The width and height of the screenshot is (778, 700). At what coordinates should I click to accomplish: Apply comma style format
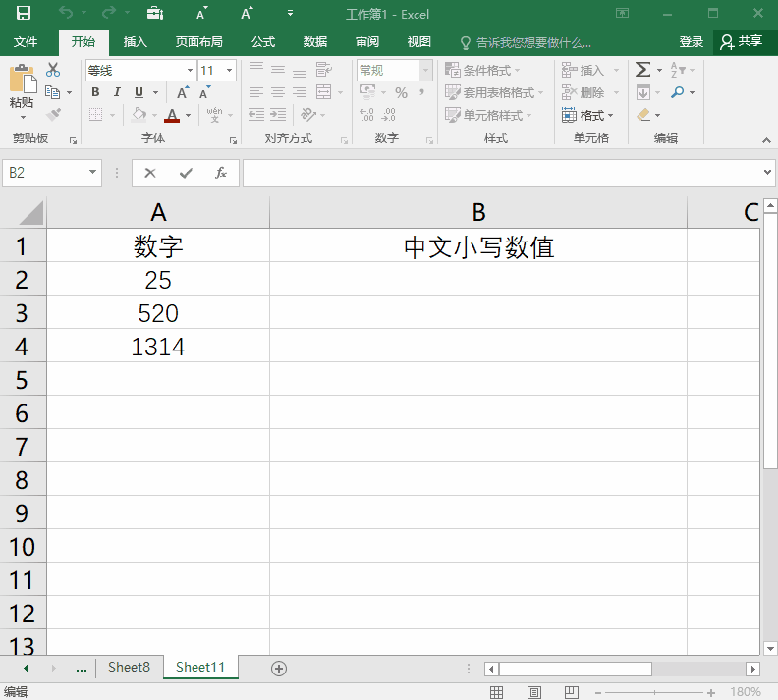click(422, 92)
